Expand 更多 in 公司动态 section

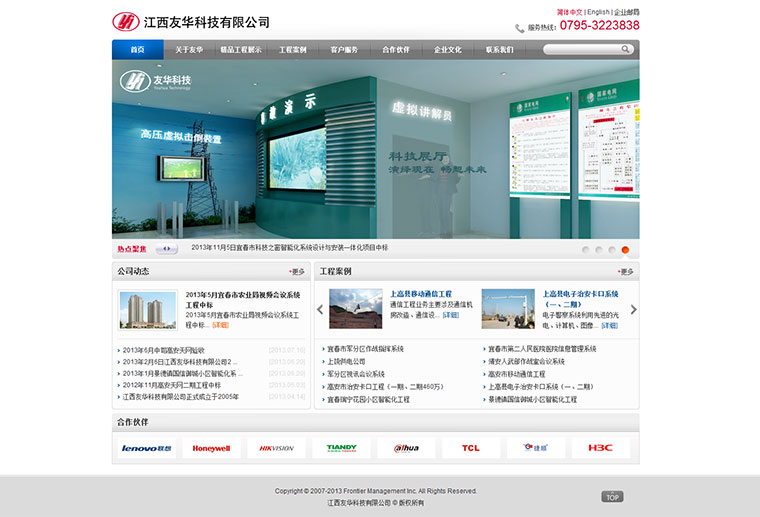coord(297,271)
